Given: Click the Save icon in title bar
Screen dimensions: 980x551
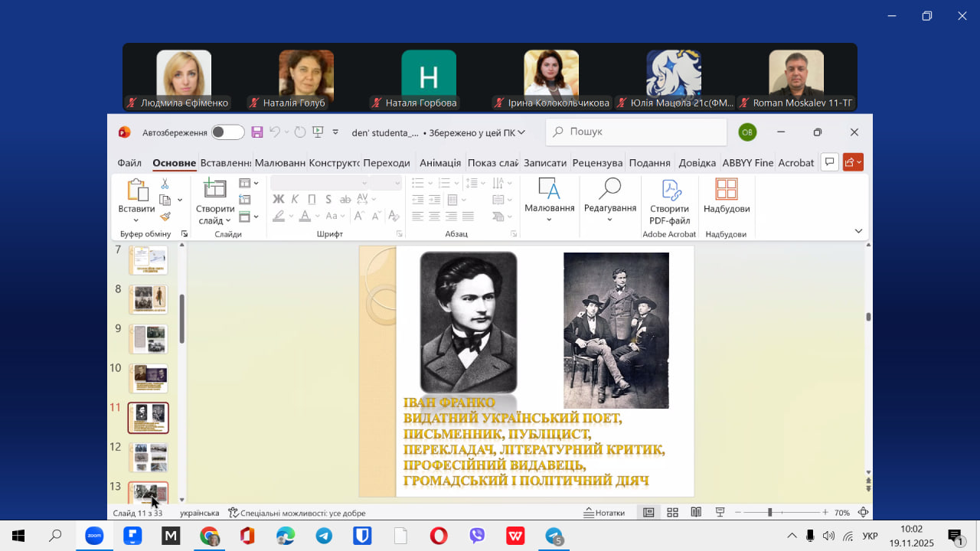Looking at the screenshot, I should coord(257,132).
